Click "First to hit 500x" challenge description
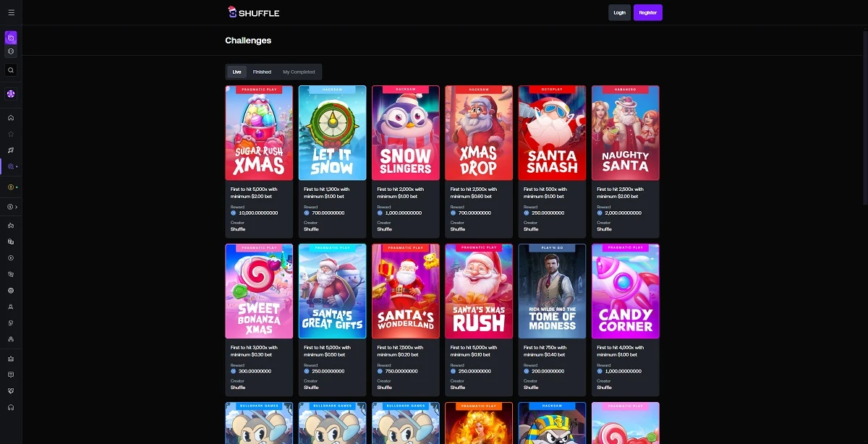The height and width of the screenshot is (444, 868). point(547,192)
